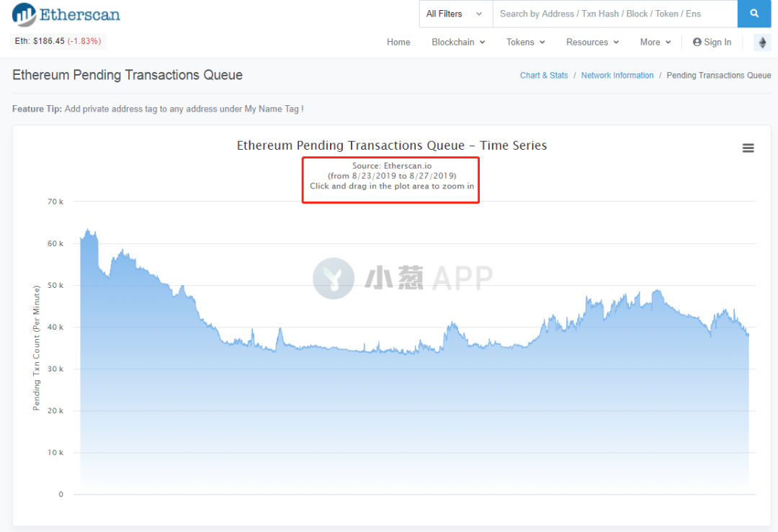Expand the Resources menu
778x532 pixels.
[592, 42]
